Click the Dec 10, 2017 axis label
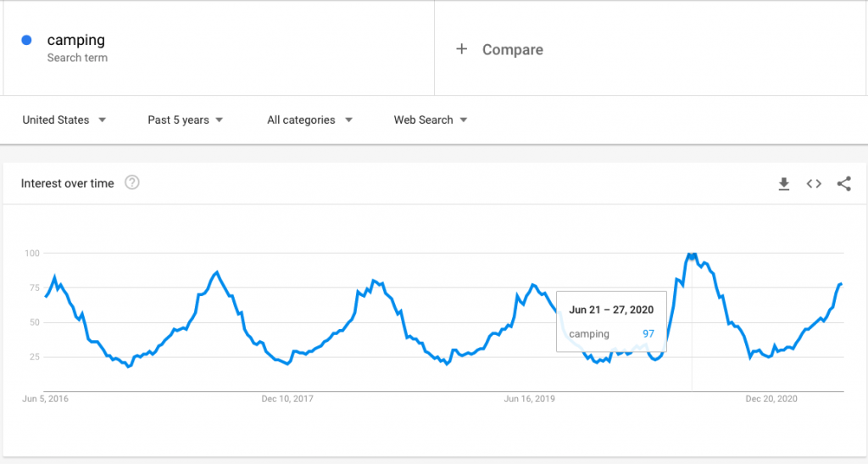Image resolution: width=868 pixels, height=464 pixels. (287, 398)
